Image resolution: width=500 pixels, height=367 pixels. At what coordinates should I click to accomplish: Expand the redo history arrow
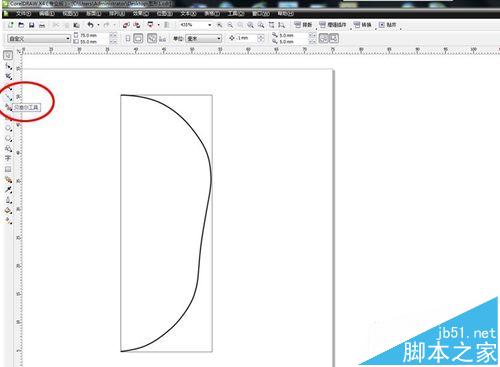pos(114,25)
